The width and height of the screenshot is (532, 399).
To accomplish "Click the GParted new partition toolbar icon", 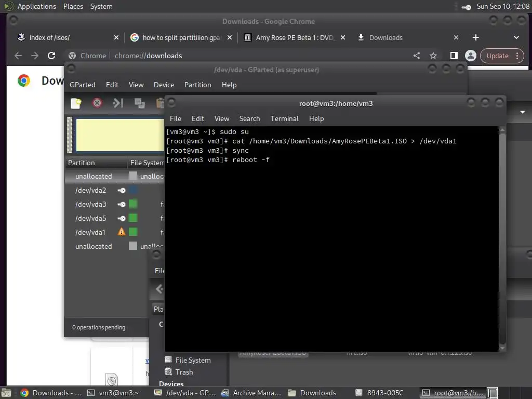I will click(x=76, y=103).
